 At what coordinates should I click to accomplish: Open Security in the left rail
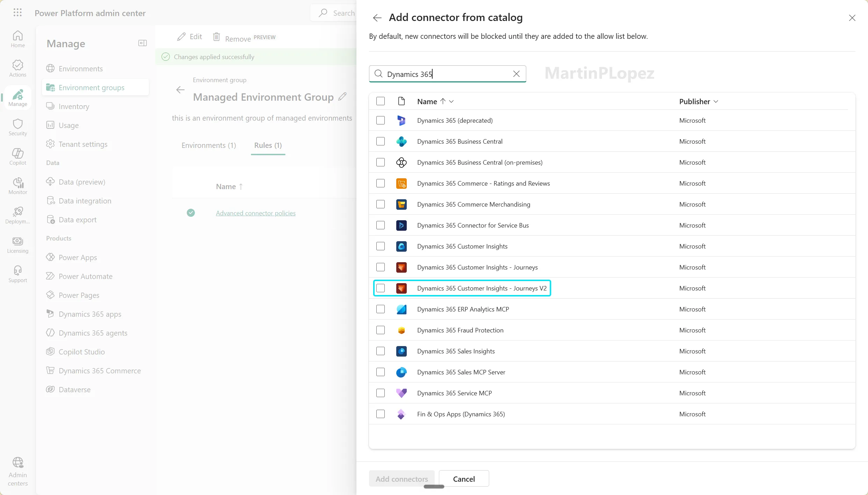click(17, 127)
